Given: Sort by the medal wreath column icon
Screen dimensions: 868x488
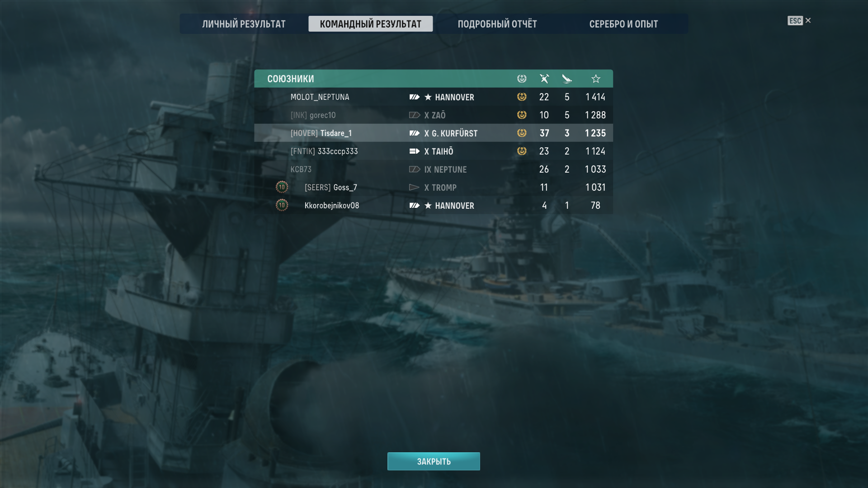Looking at the screenshot, I should tap(522, 79).
